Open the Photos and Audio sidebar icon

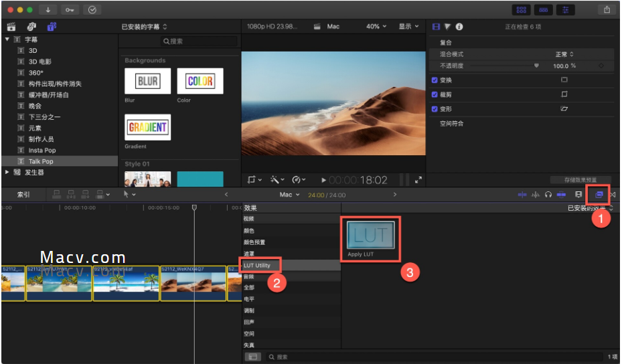click(x=31, y=27)
